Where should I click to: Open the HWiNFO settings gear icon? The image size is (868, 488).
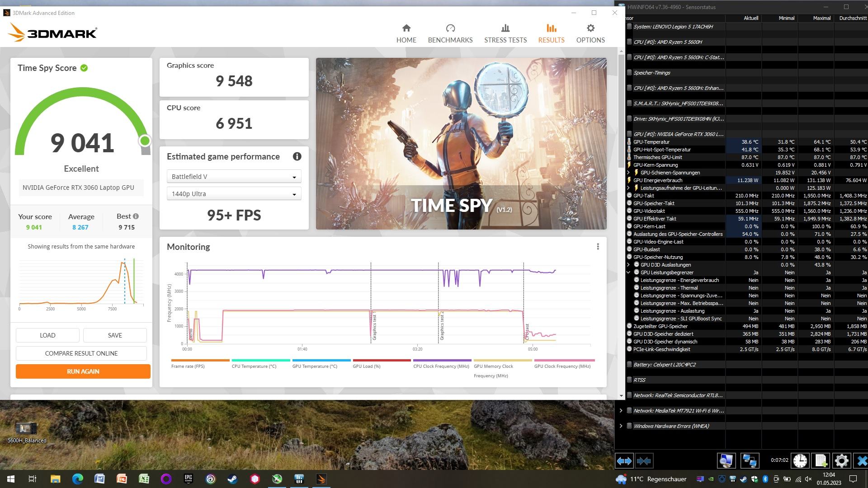point(841,460)
